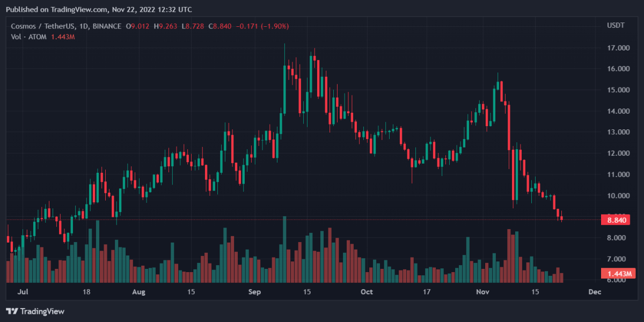Click the volume value 1.443M in legend
This screenshot has height=322, width=644.
click(x=62, y=36)
